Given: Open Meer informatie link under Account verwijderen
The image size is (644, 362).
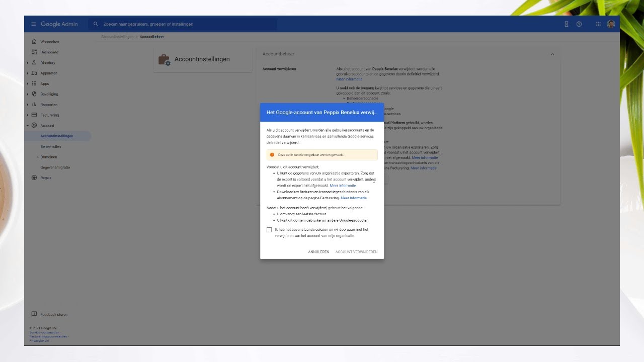Looking at the screenshot, I should [x=349, y=79].
